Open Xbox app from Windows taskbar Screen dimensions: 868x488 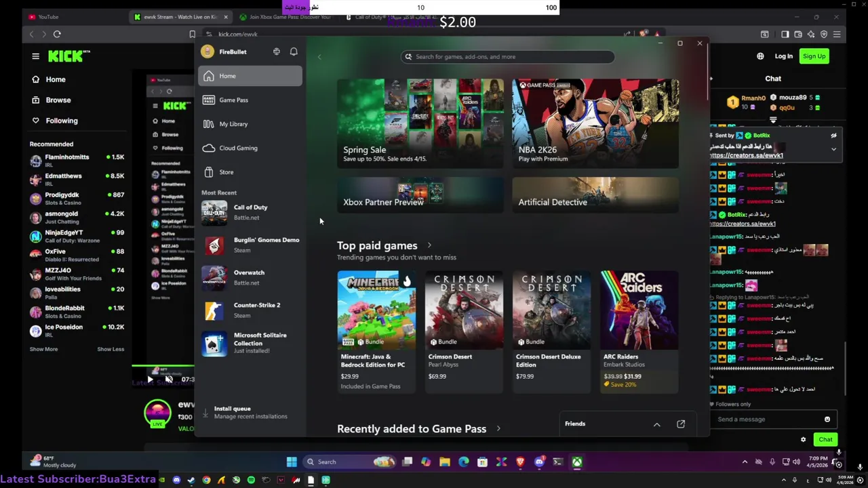pyautogui.click(x=576, y=462)
